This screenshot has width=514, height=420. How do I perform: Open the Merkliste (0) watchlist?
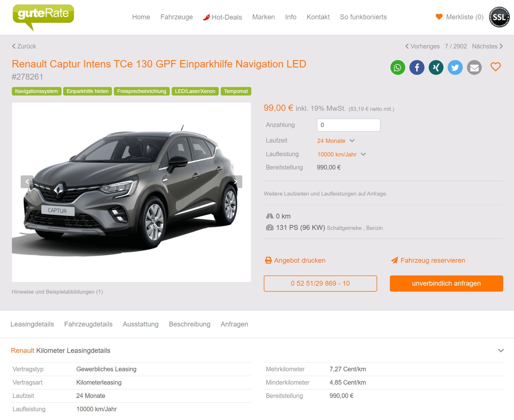460,17
